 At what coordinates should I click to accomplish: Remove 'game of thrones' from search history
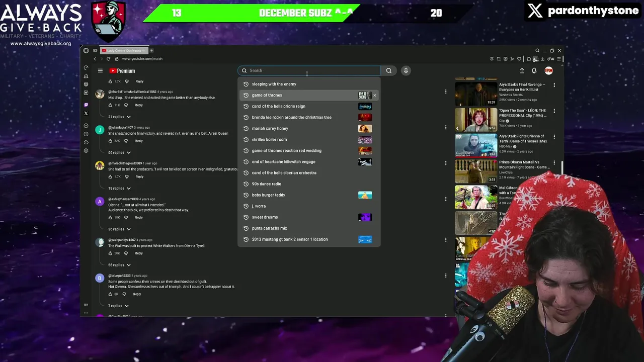tap(374, 95)
